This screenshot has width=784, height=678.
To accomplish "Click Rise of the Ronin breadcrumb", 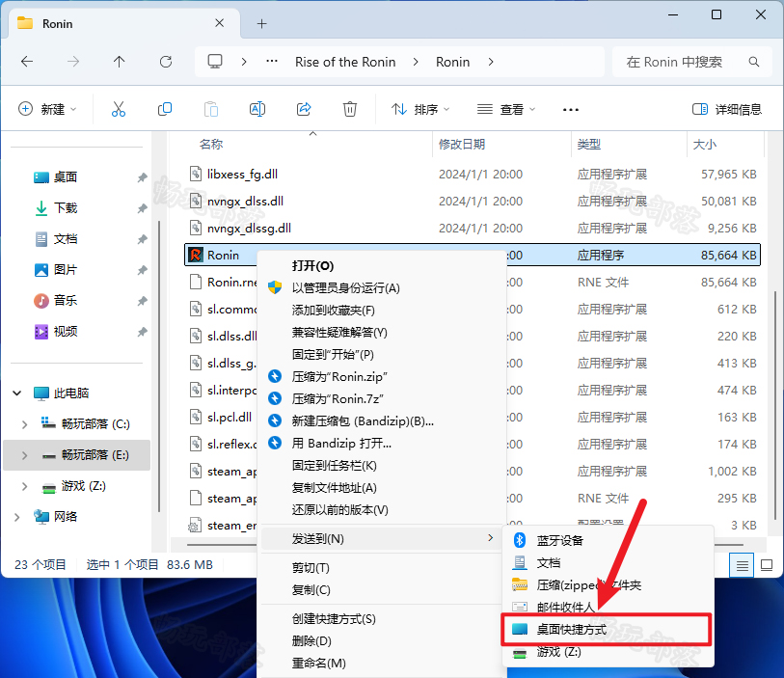I will (345, 62).
